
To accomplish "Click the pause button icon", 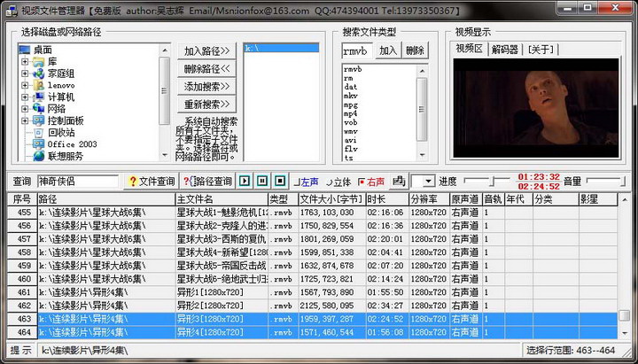I will tap(262, 181).
